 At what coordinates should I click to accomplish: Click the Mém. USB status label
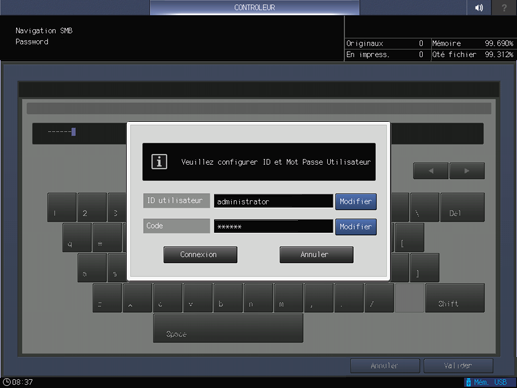click(x=490, y=382)
